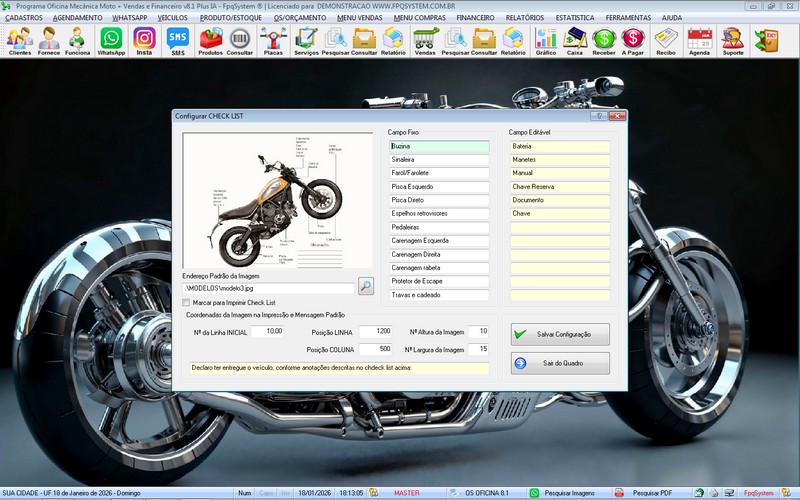Click the Insta toolbar icon
Viewport: 800px width, 500px height.
tap(144, 40)
